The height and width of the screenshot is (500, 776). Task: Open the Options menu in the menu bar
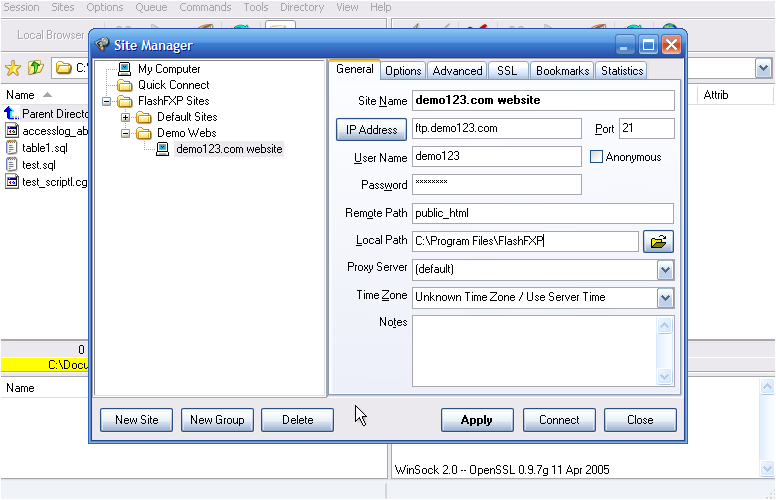click(104, 7)
